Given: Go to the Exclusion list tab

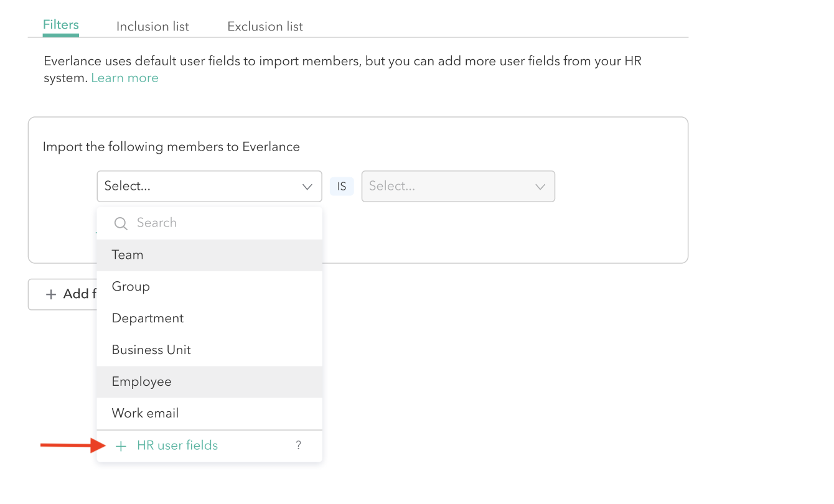Looking at the screenshot, I should pyautogui.click(x=265, y=27).
